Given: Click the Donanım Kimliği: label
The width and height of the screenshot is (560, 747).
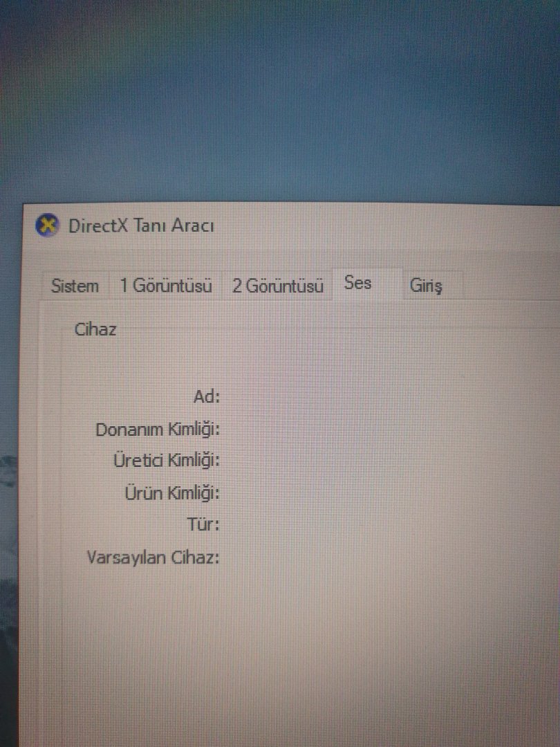Looking at the screenshot, I should [158, 430].
